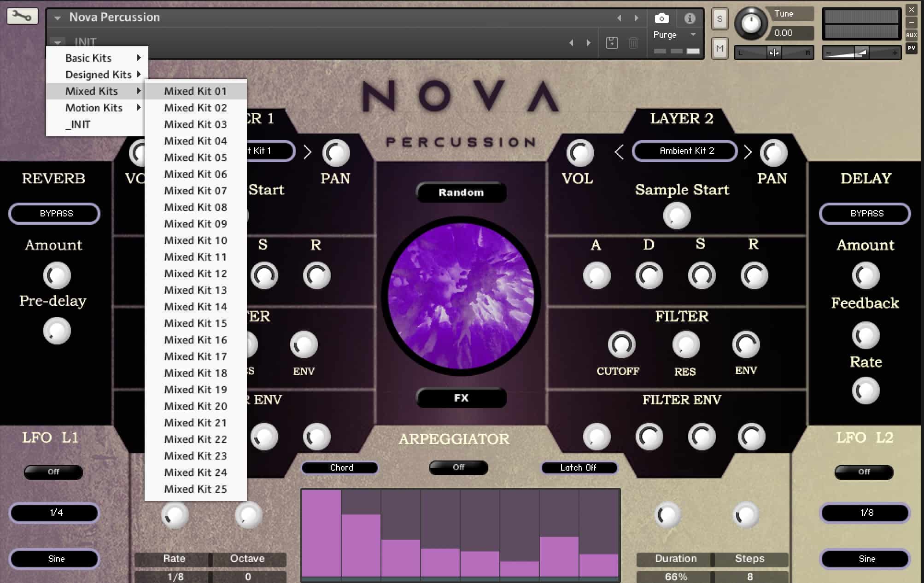924x583 pixels.
Task: Toggle the PV button in header
Action: (912, 48)
